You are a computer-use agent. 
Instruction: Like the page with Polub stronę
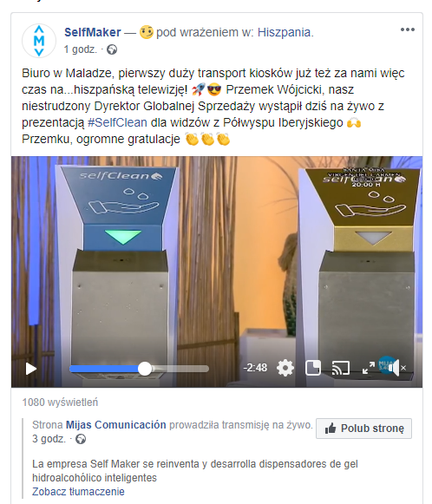(x=363, y=429)
